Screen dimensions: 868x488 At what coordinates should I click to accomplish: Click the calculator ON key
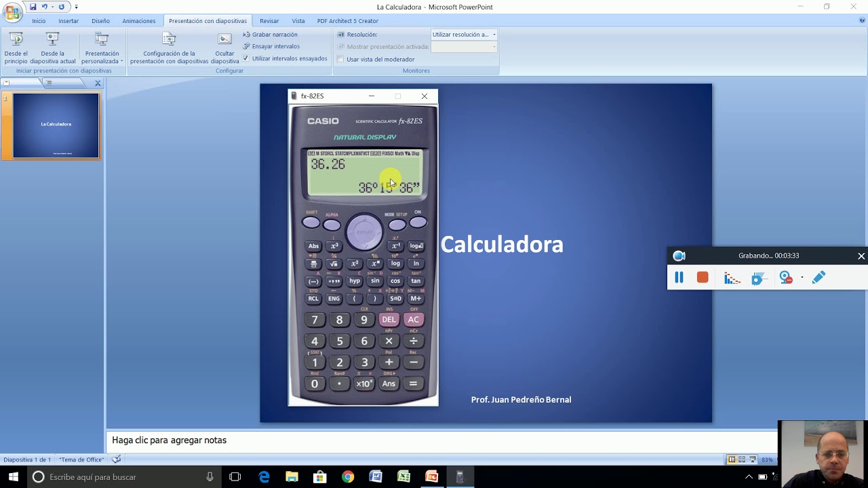pyautogui.click(x=418, y=222)
